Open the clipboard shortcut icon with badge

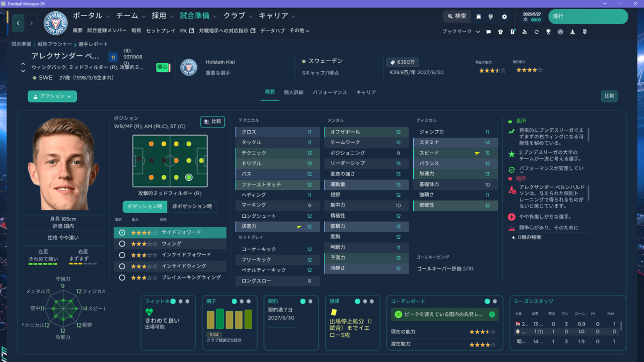[513, 32]
